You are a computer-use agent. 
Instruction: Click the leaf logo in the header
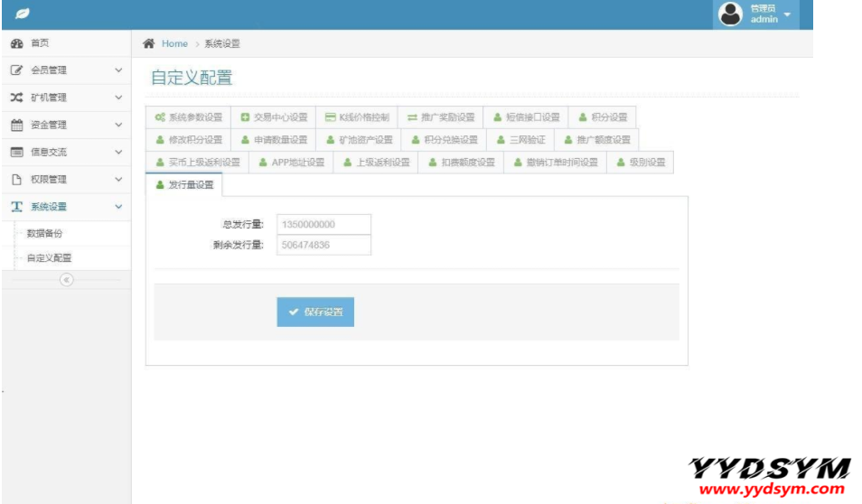point(22,14)
